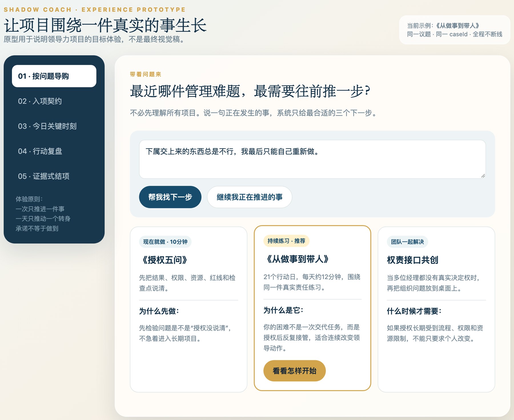Click 一天只推动一个转身 in the sidebar

point(43,219)
